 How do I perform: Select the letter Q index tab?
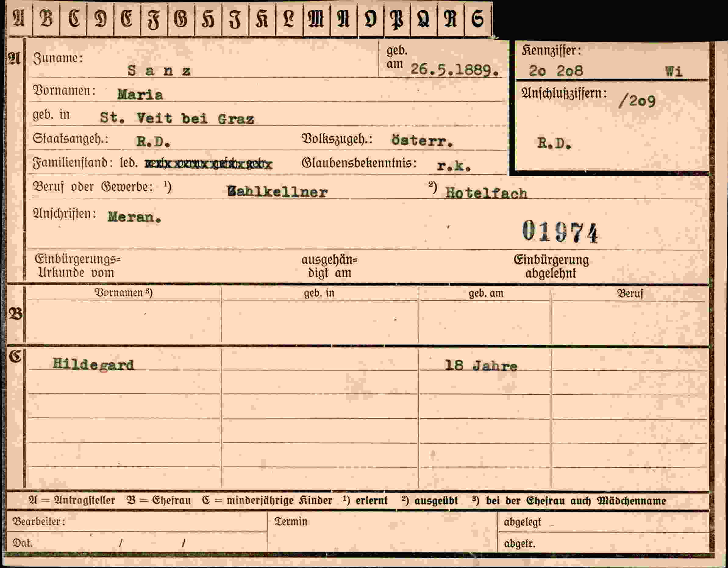(424, 18)
